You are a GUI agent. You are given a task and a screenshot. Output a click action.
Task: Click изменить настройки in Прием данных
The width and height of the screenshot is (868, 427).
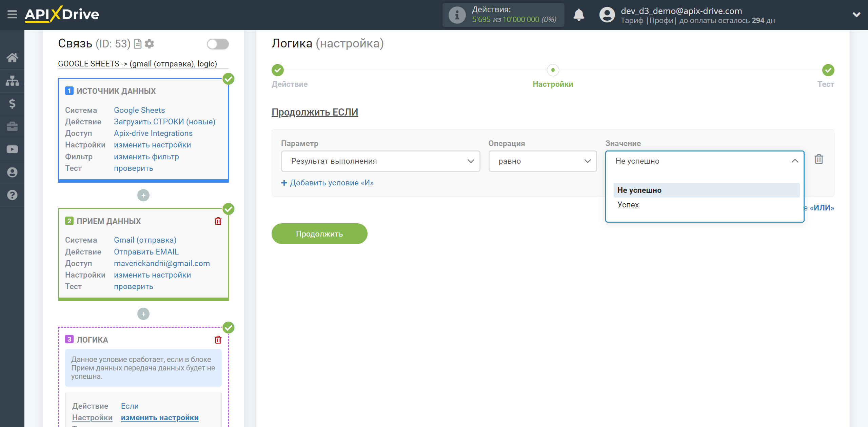(152, 275)
